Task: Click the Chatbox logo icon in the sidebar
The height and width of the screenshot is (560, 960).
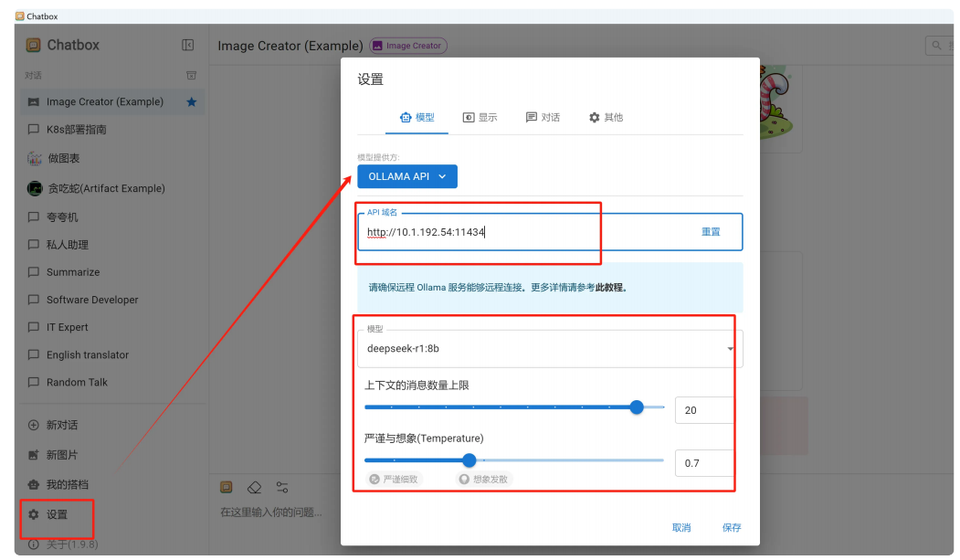Action: (33, 45)
